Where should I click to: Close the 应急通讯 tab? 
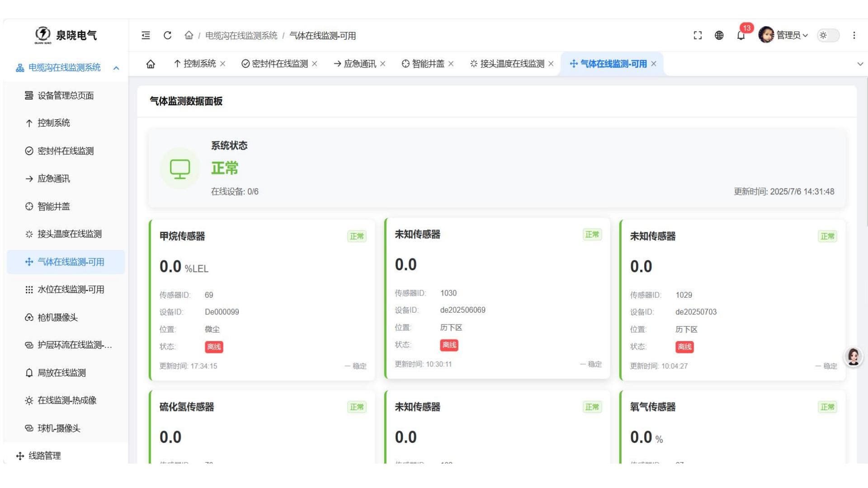click(x=382, y=64)
